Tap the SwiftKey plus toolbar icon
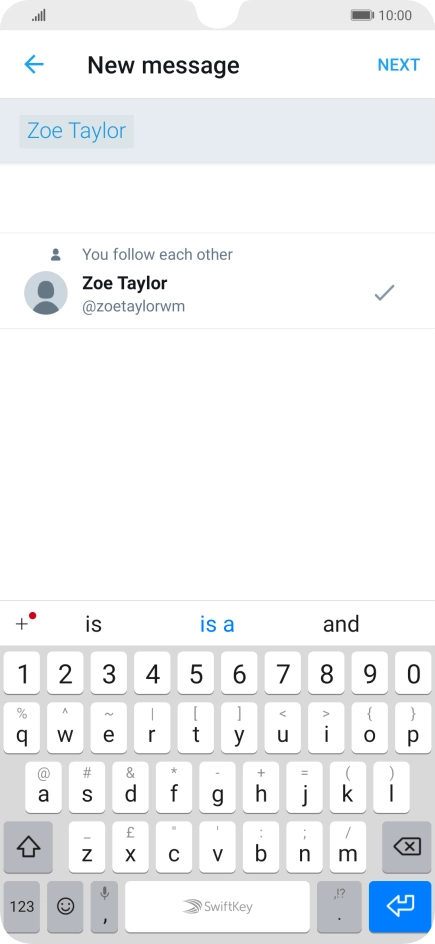Screen dimensions: 435x944 (25, 623)
